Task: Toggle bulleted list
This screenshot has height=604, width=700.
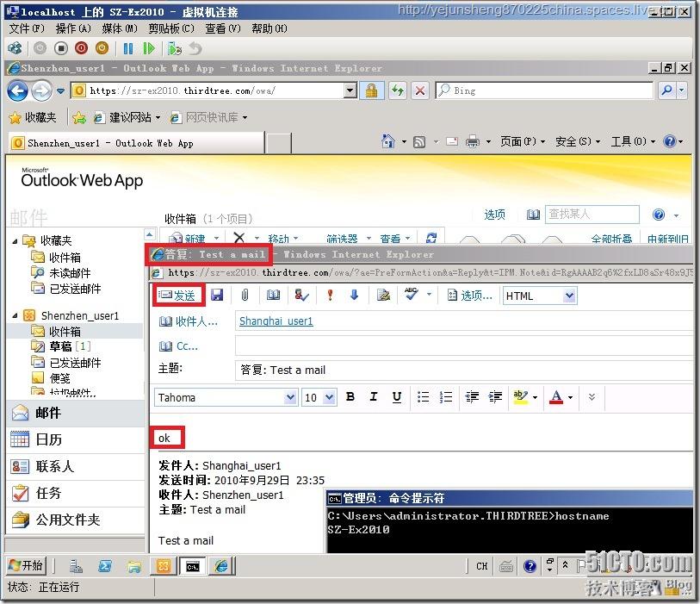Action: click(x=423, y=396)
